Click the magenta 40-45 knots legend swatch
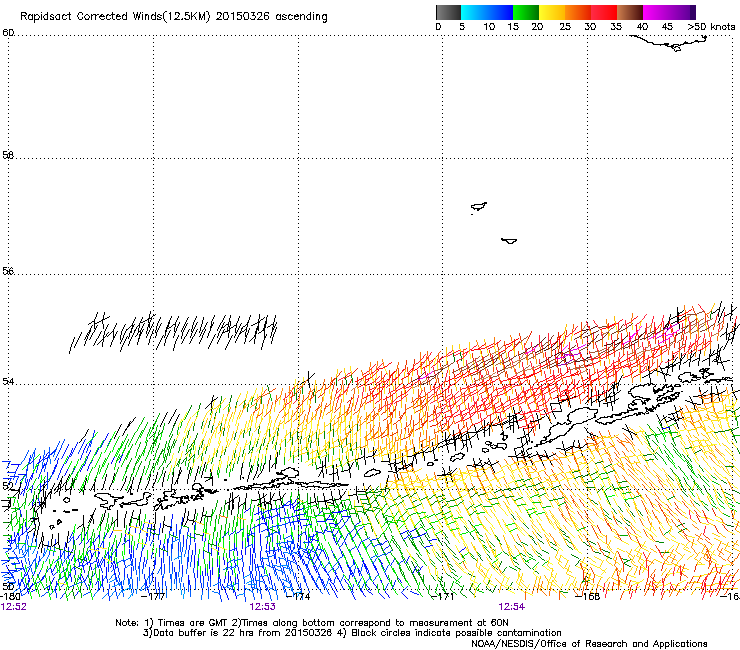 click(656, 12)
